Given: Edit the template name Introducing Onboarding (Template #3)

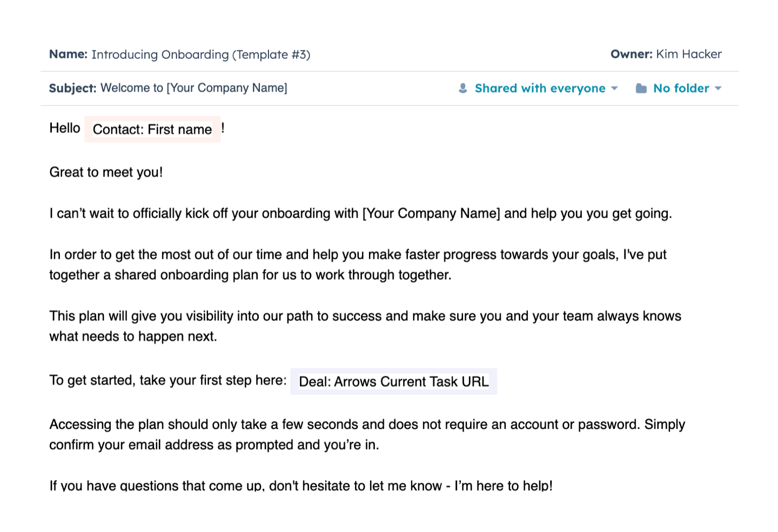Looking at the screenshot, I should coord(201,55).
